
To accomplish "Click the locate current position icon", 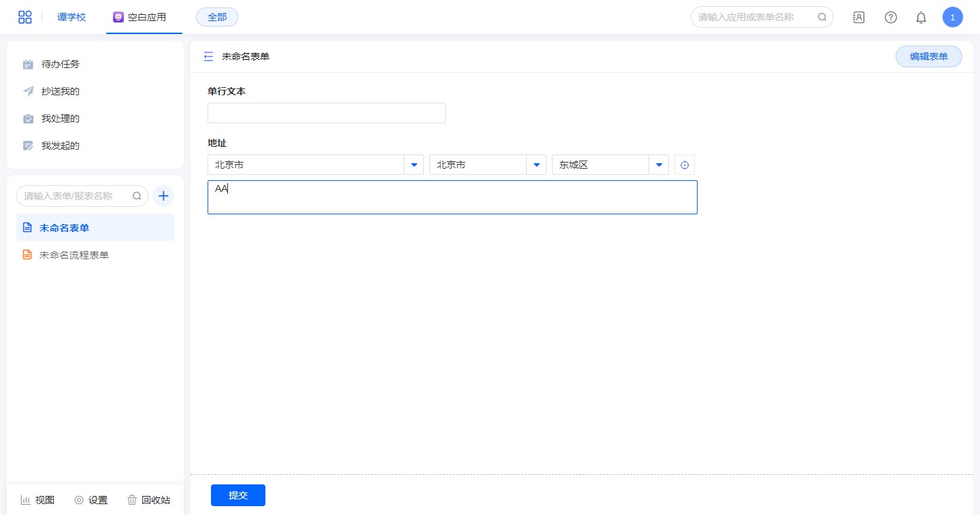I will tap(685, 165).
